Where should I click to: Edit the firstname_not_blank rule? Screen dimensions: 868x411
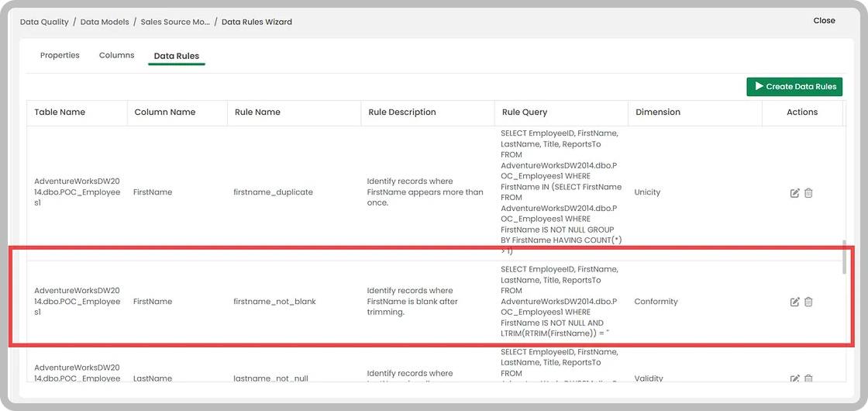click(x=794, y=302)
